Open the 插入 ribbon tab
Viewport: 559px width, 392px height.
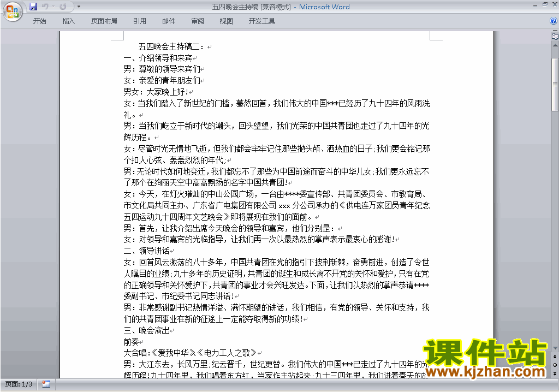(x=68, y=21)
